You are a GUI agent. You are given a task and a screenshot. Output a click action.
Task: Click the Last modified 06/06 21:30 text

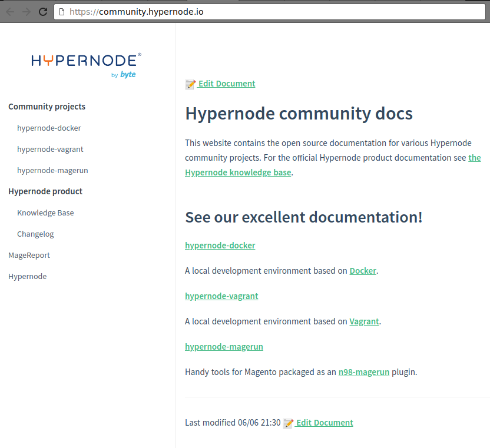[233, 423]
